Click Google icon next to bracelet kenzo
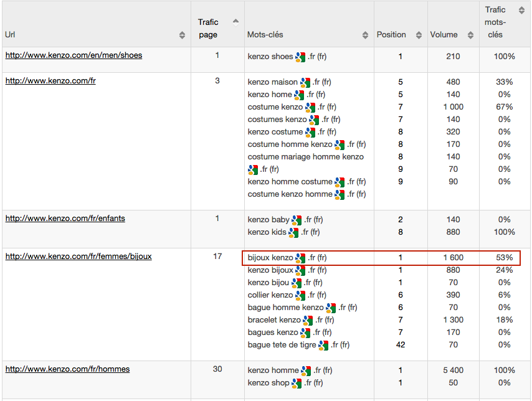 coord(308,321)
